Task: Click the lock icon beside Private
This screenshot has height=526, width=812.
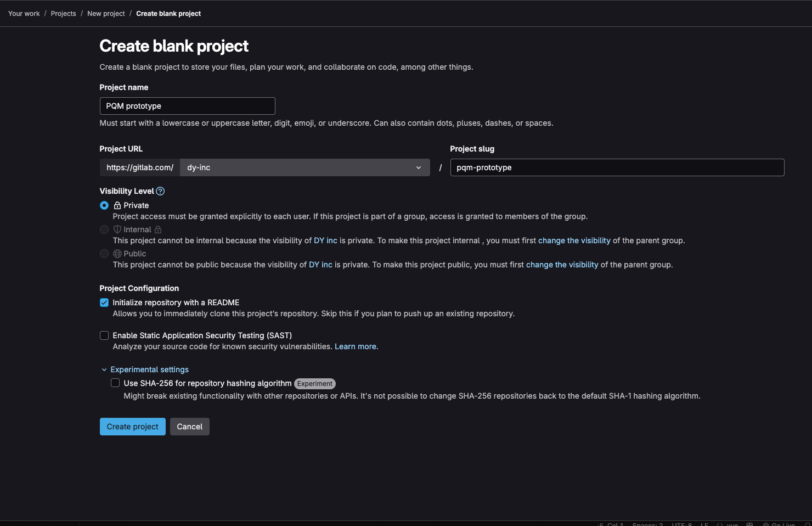Action: pyautogui.click(x=117, y=205)
